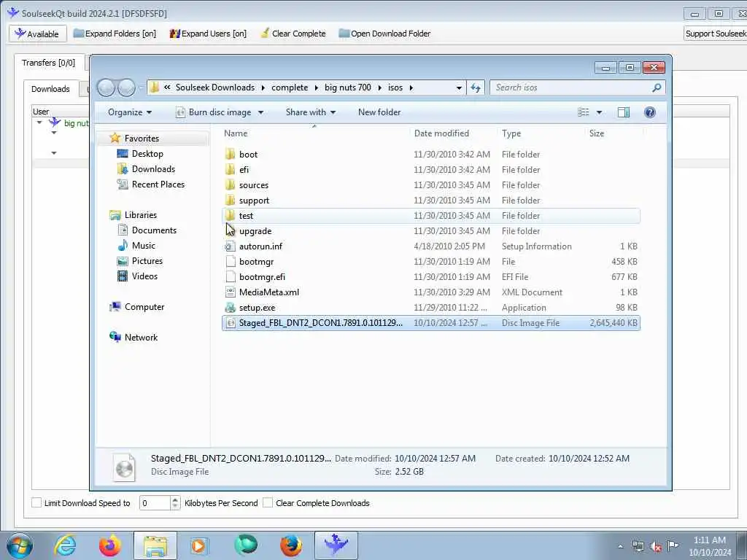
Task: Sort by Type column header
Action: pos(511,133)
